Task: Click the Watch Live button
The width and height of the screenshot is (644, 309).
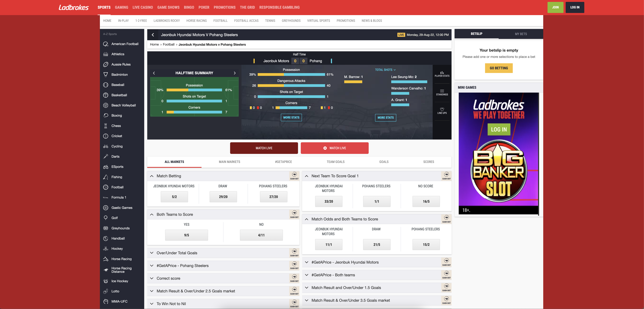Action: (x=335, y=148)
